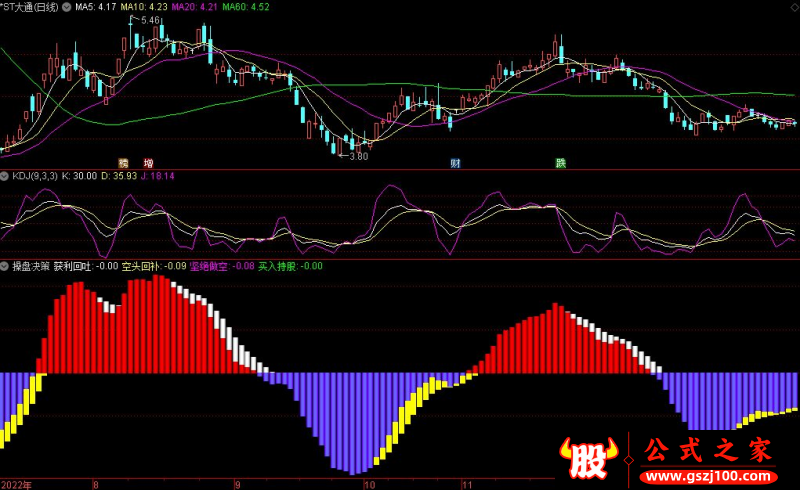This screenshot has width=800, height=490.
Task: Click the MA60: 4.52 label
Action: [x=246, y=7]
